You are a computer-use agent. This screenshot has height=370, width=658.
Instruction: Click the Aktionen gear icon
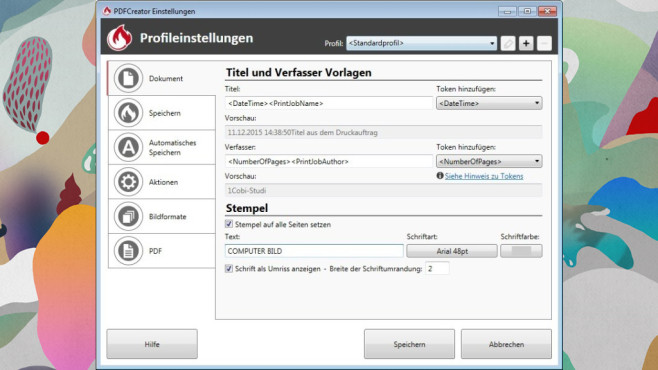(128, 182)
